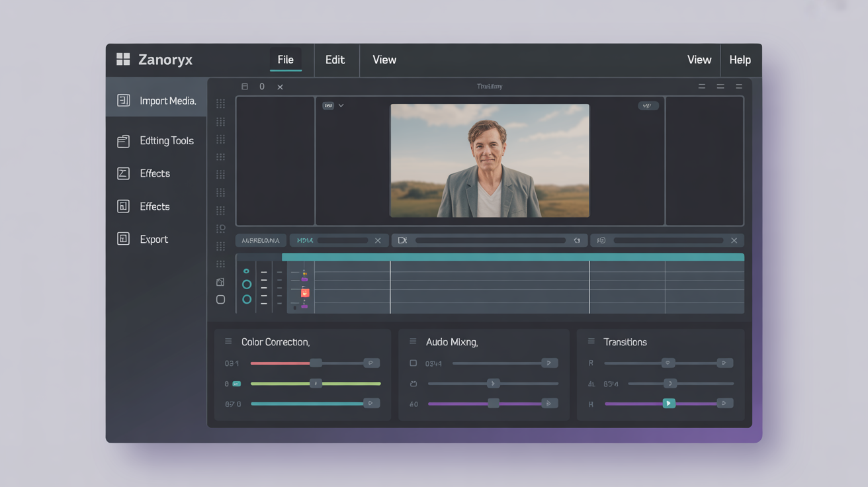Open the Audio Mixing panel hamburger menu

pos(413,341)
